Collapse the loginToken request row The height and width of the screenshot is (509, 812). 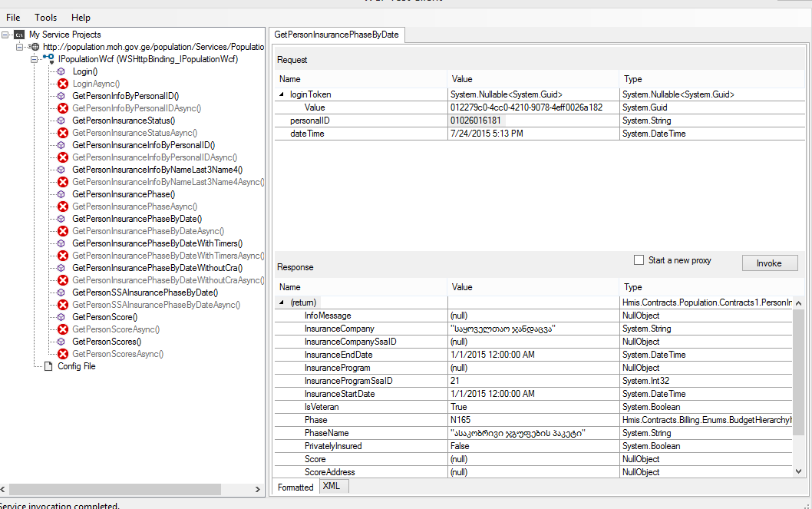pos(281,94)
